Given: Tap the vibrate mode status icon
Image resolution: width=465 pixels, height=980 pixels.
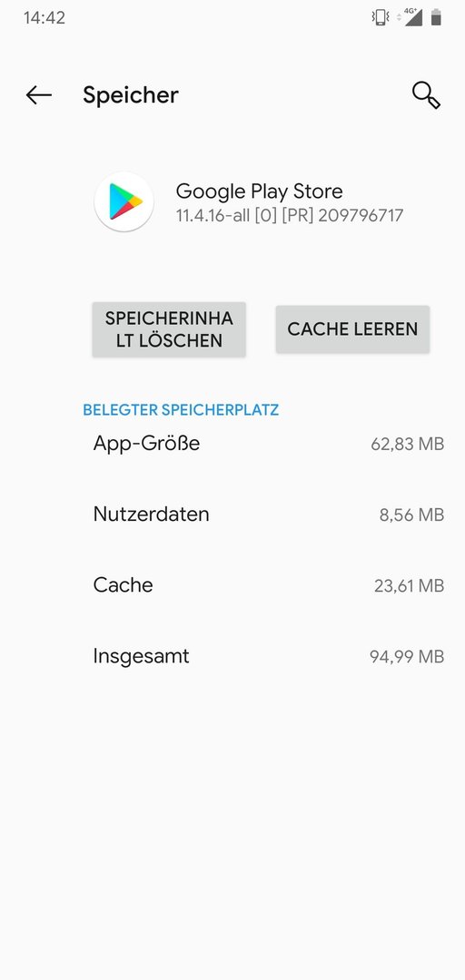Looking at the screenshot, I should click(380, 17).
